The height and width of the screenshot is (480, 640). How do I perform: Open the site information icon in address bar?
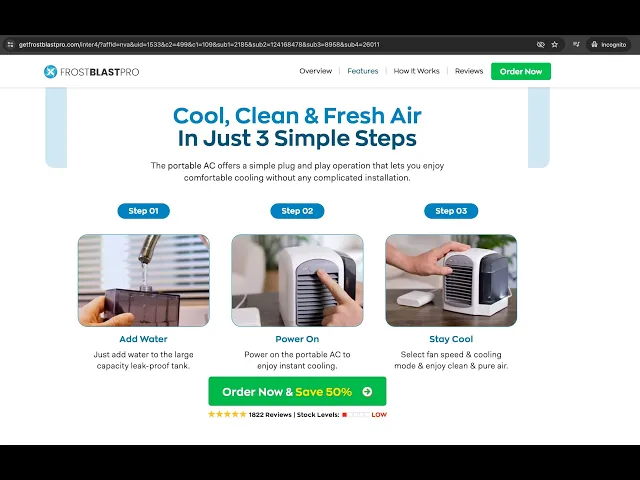tap(11, 44)
